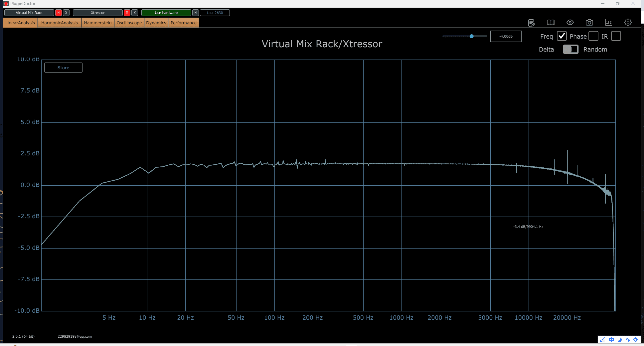Click the Store button

[x=63, y=68]
